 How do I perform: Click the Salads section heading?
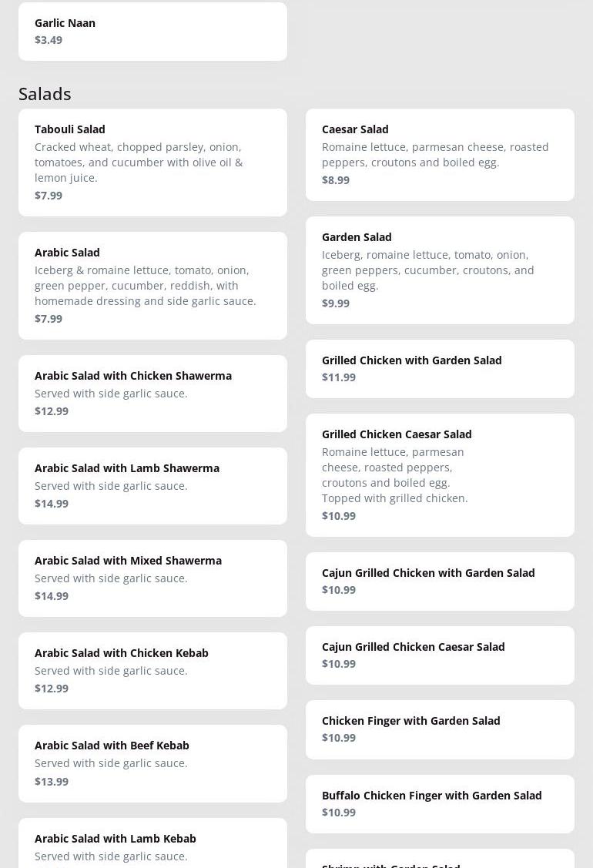coord(45,94)
